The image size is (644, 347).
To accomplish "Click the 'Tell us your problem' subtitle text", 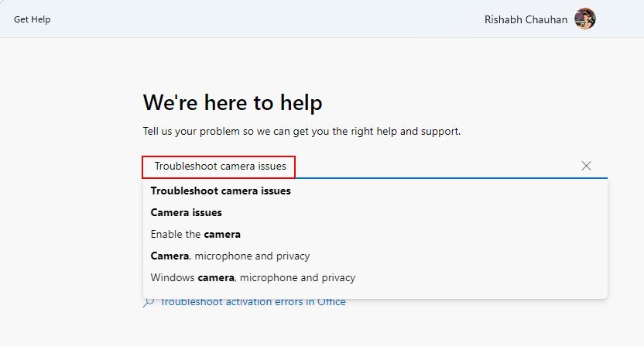I will pyautogui.click(x=302, y=131).
